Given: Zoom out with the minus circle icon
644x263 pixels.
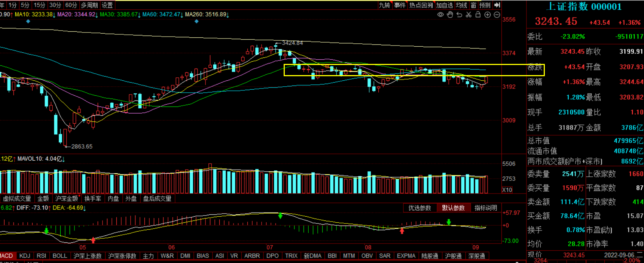Looking at the screenshot, I should coord(497,15).
